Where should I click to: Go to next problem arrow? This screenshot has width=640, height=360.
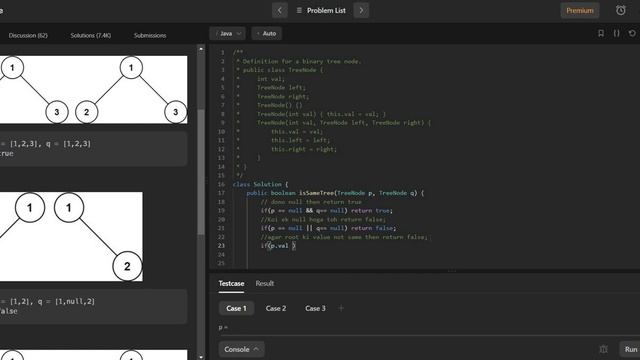click(x=361, y=10)
